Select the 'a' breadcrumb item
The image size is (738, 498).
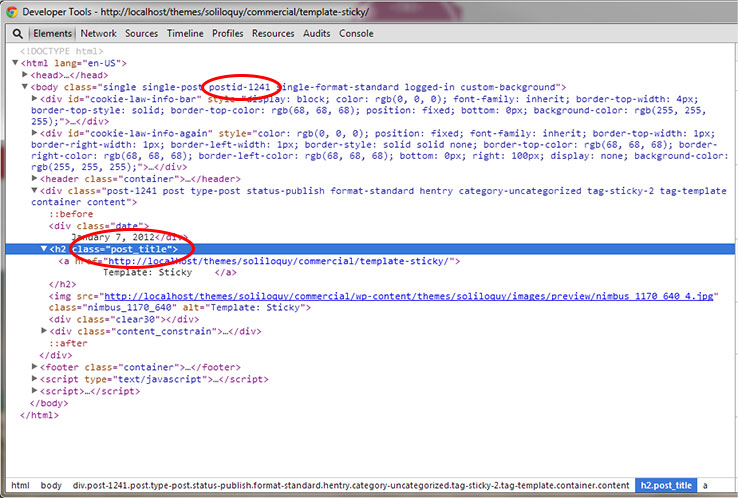coord(705,485)
